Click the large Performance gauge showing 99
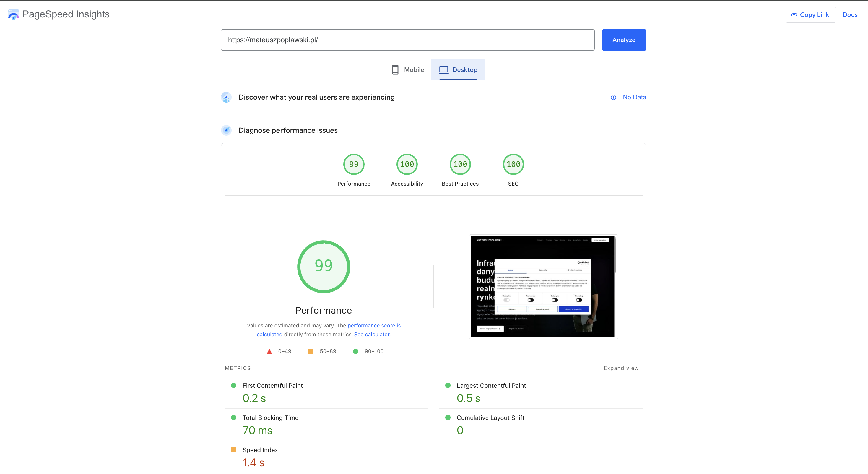This screenshot has height=474, width=868. coord(324,267)
